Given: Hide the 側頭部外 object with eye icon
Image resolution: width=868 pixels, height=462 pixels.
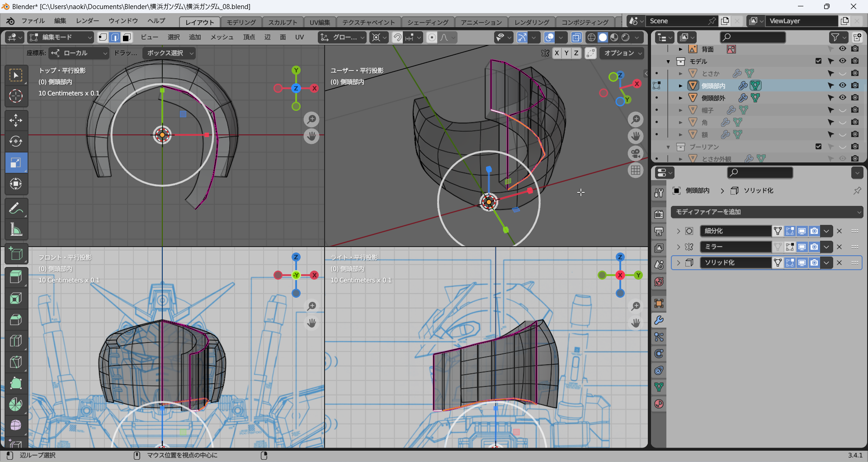Looking at the screenshot, I should point(843,98).
